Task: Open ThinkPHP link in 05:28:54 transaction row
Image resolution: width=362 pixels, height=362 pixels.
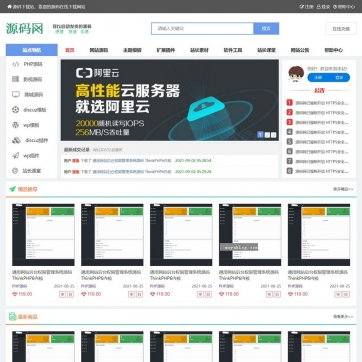Action: click(132, 161)
